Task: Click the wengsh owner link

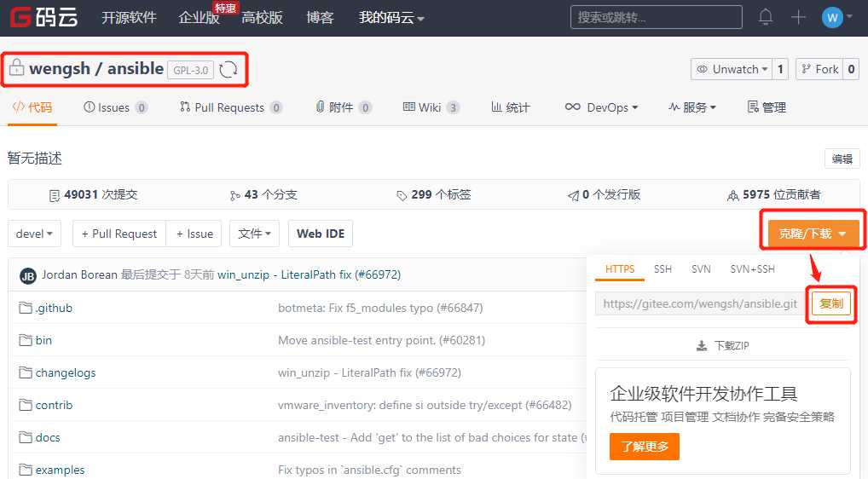Action: [x=59, y=68]
